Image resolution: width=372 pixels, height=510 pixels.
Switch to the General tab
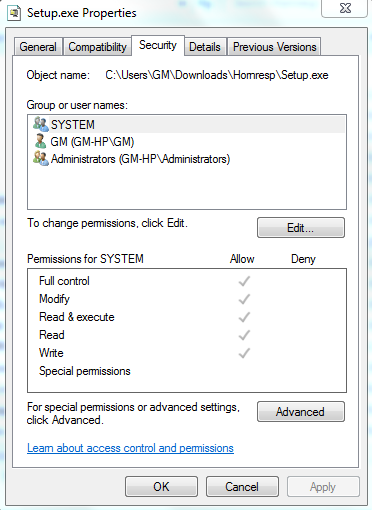pyautogui.click(x=38, y=47)
